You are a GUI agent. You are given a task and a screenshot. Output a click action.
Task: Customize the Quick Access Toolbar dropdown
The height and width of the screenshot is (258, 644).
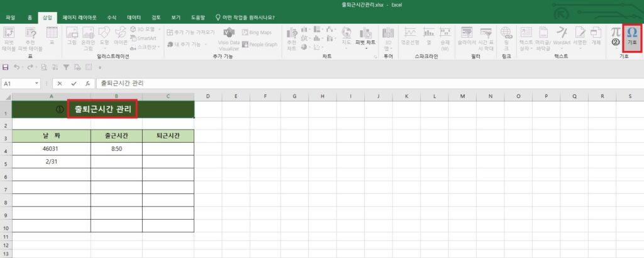coord(99,67)
